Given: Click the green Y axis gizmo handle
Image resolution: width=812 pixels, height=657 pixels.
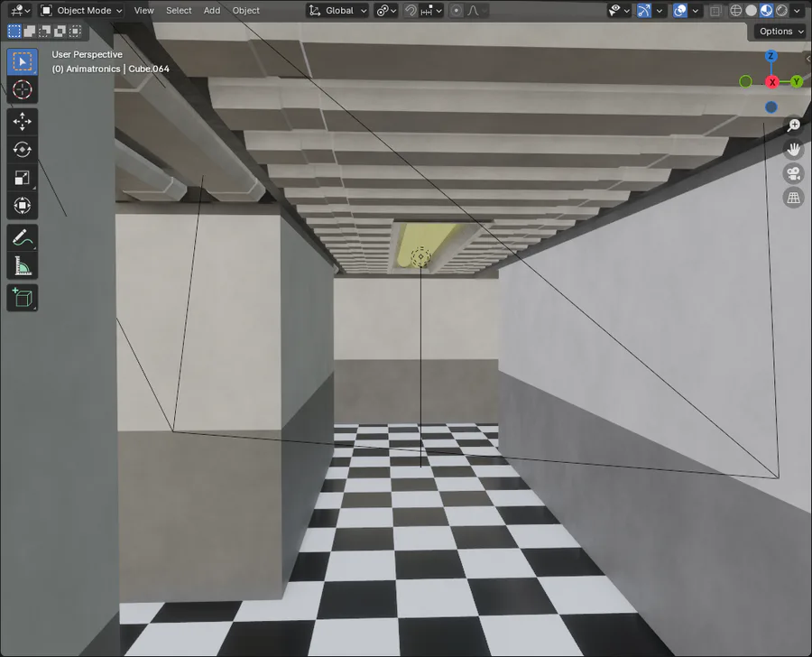Looking at the screenshot, I should 797,81.
